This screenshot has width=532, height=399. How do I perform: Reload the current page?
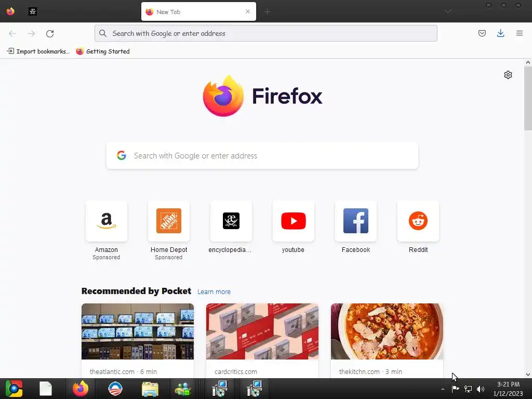tap(50, 33)
